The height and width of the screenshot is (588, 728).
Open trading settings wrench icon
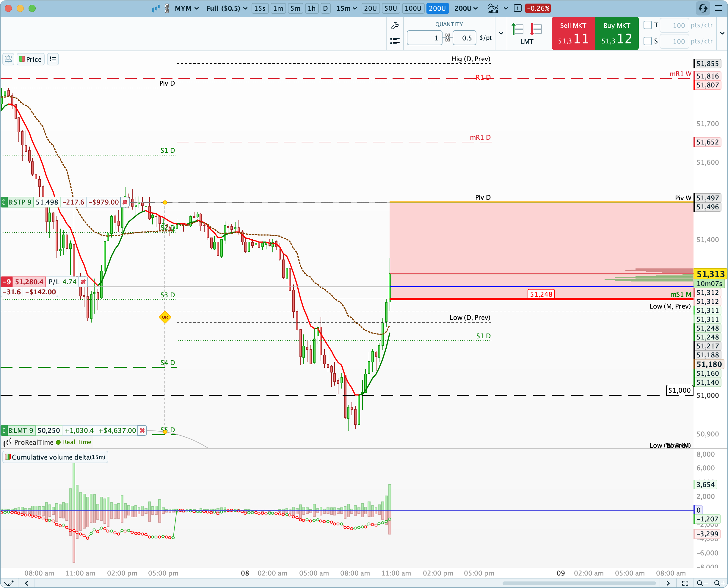pyautogui.click(x=395, y=26)
